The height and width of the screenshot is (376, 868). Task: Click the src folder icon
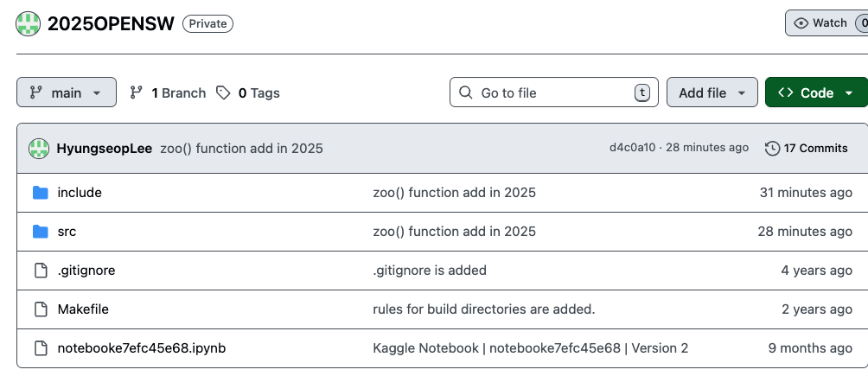point(40,232)
